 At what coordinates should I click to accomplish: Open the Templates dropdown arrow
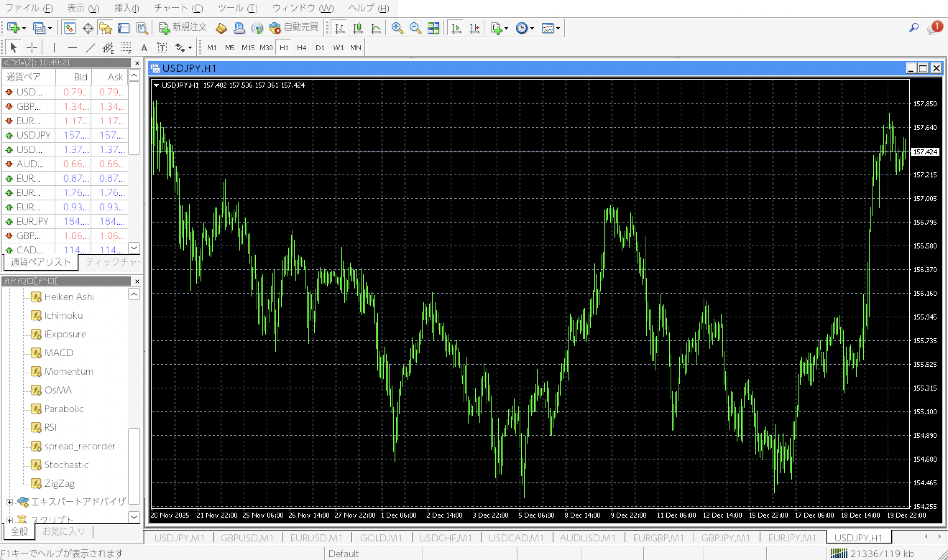point(558,28)
